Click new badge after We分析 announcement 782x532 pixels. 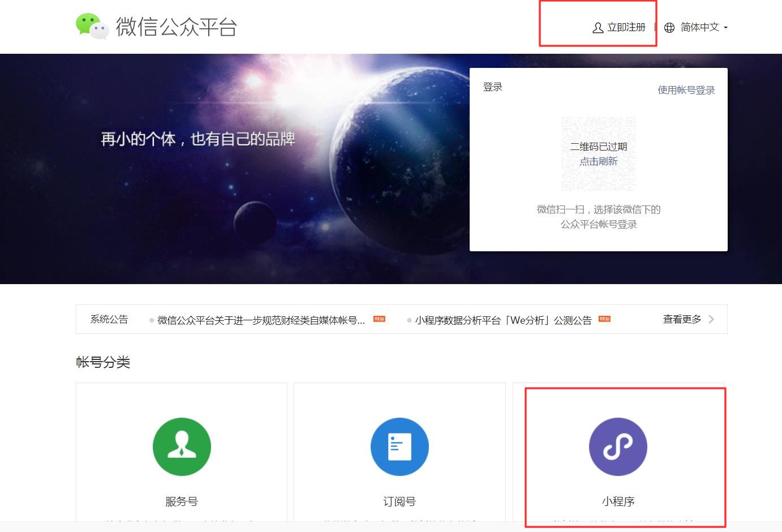tap(604, 319)
